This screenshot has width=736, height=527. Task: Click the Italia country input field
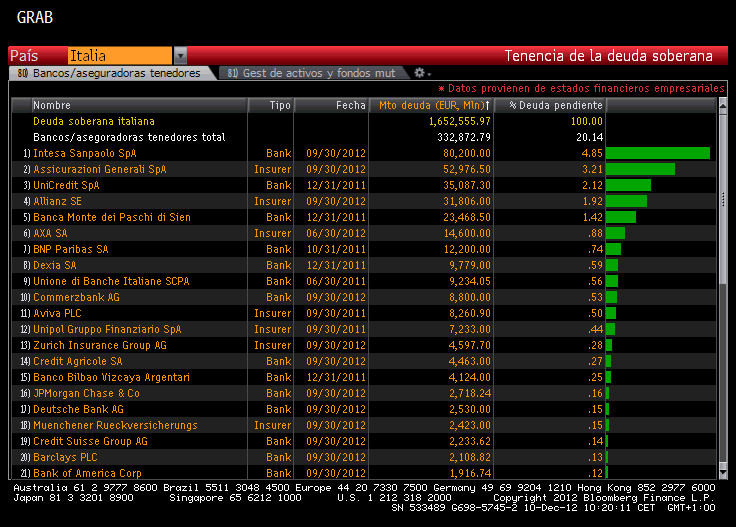click(120, 56)
